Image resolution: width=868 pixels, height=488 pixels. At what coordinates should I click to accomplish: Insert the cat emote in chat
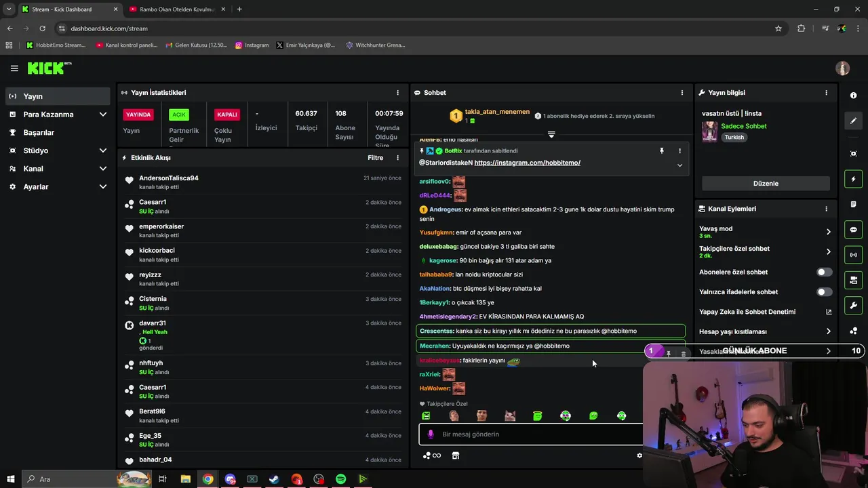tap(509, 415)
